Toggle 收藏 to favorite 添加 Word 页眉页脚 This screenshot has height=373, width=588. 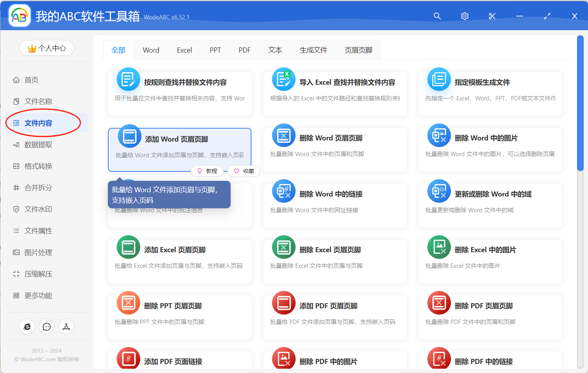244,171
